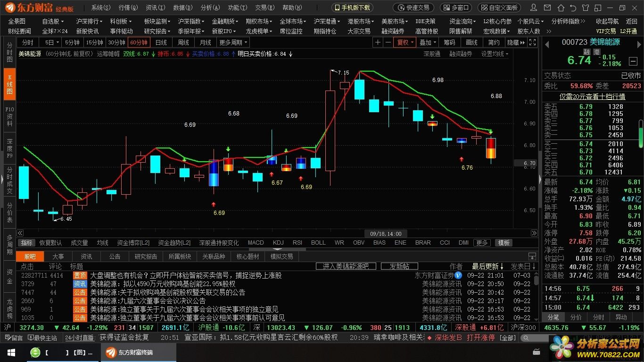Zoom out chart with minus icon
This screenshot has width=644, height=362.
click(388, 42)
